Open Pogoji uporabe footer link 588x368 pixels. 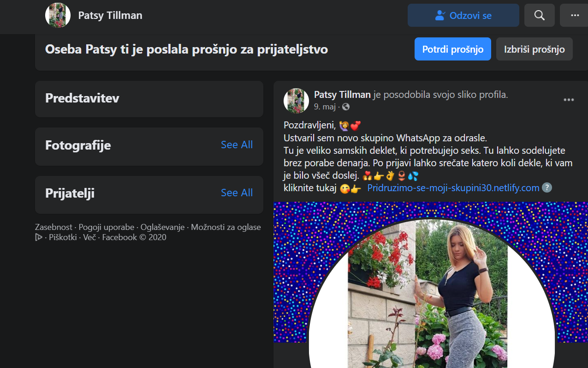(107, 227)
